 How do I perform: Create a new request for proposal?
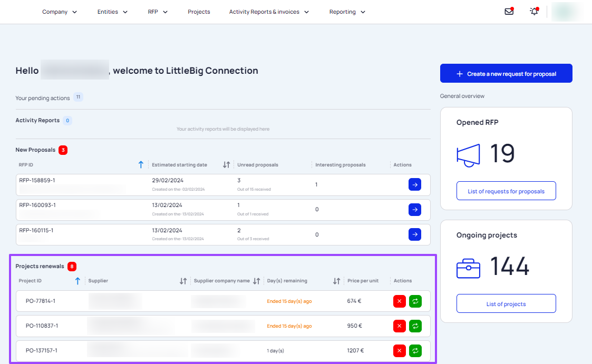click(506, 74)
